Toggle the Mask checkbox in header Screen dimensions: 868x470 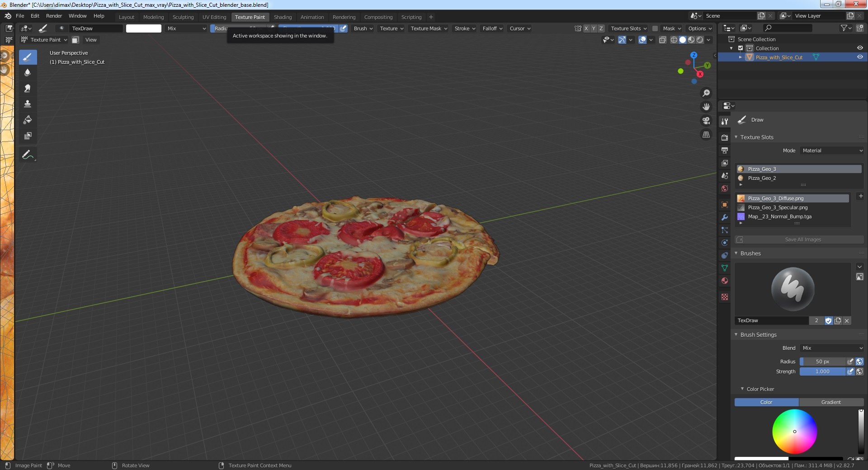[655, 28]
